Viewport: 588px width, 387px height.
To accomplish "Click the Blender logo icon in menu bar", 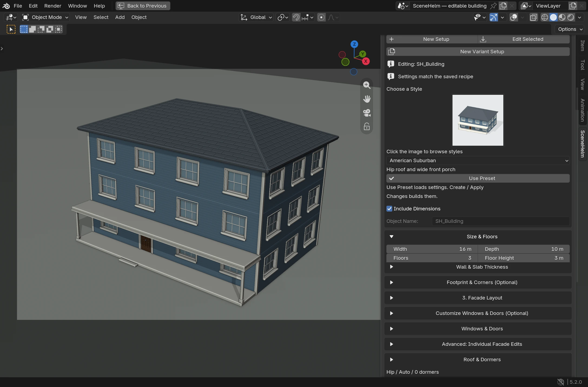I will (x=6, y=6).
